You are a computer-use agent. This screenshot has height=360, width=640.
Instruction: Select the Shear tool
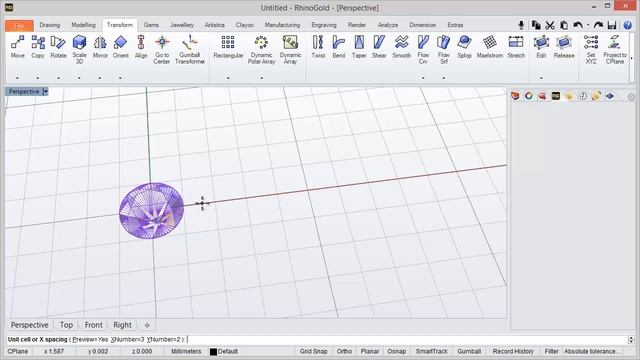[x=379, y=47]
